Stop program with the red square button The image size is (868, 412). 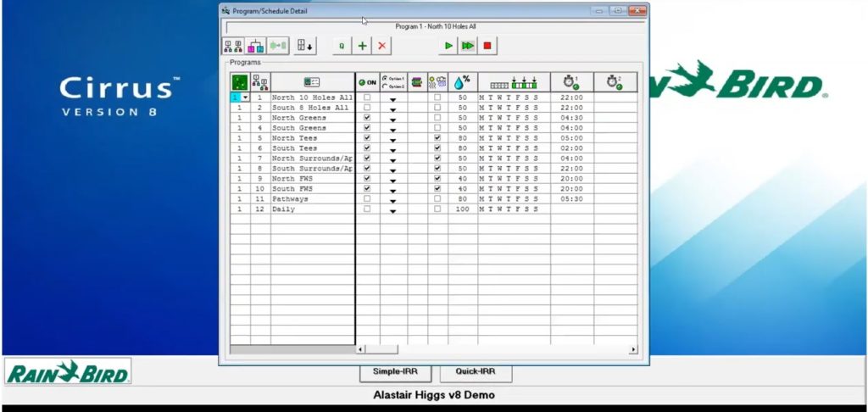[x=487, y=46]
